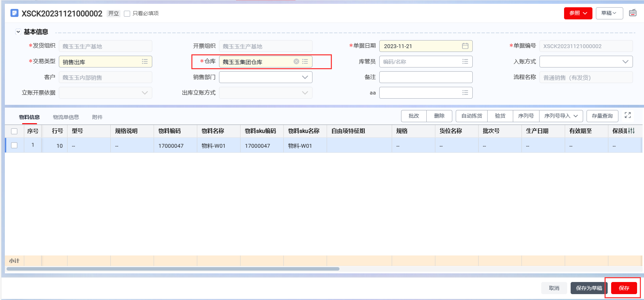Check the select-all checkbox in table header
The image size is (644, 300).
pyautogui.click(x=14, y=131)
